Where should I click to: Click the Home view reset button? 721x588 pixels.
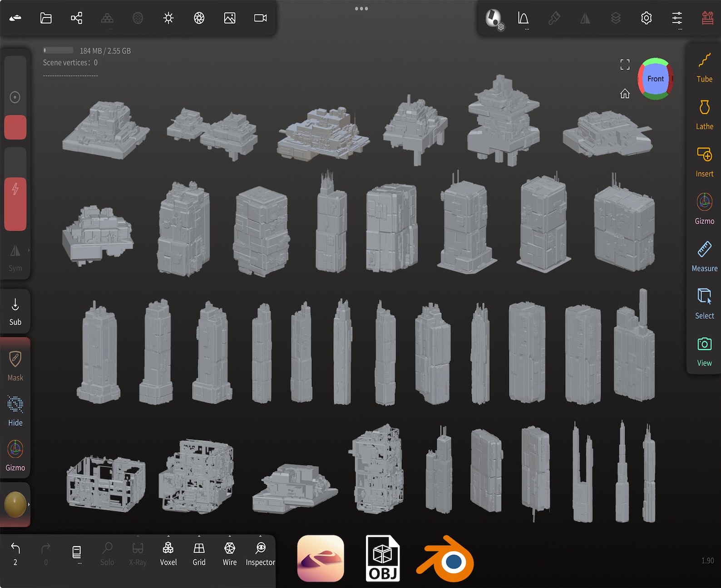click(x=625, y=94)
